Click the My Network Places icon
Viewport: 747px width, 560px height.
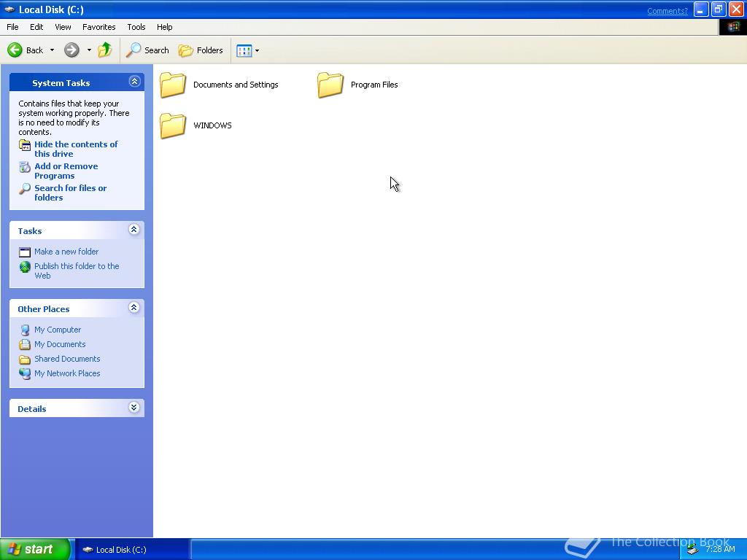(25, 374)
